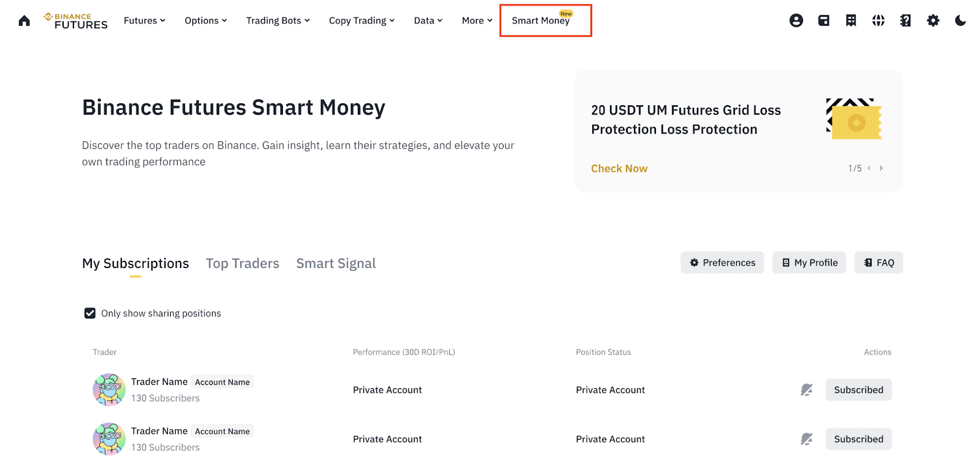The height and width of the screenshot is (467, 980).
Task: Toggle notification bell for second trader
Action: coord(807,439)
